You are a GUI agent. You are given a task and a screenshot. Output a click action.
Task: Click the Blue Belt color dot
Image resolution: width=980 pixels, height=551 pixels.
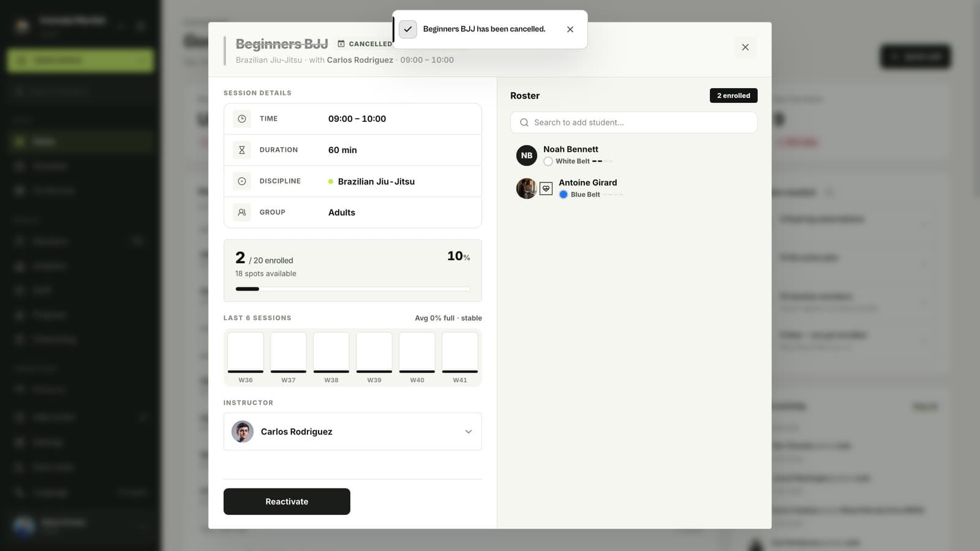tap(563, 195)
